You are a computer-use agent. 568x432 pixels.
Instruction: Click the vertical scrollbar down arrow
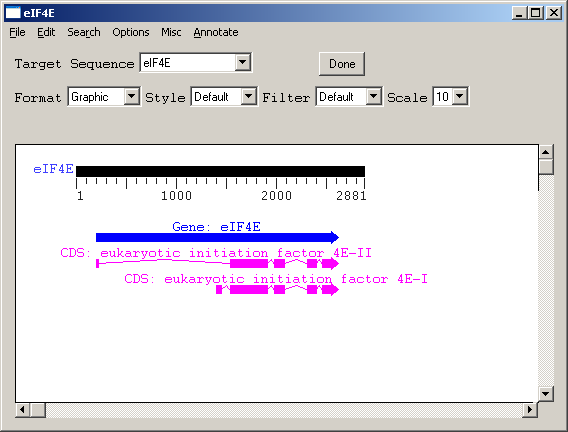[546, 394]
